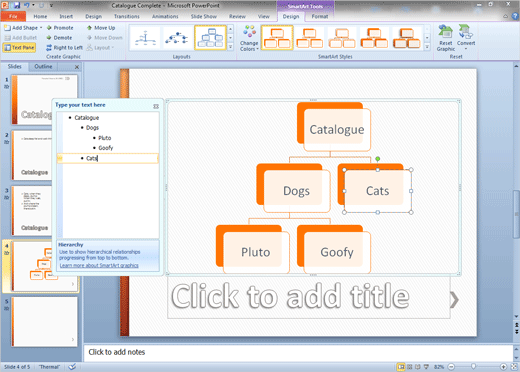Switch to Transitions ribbon tab

pyautogui.click(x=127, y=16)
